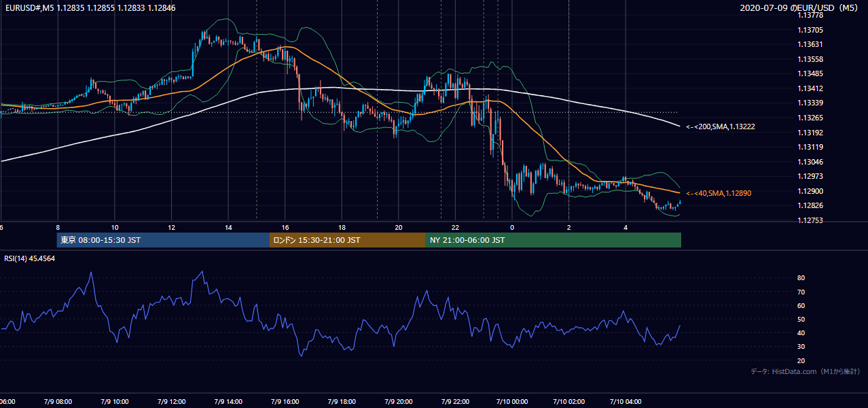
Task: Click price axis value 1.13339
Action: pyautogui.click(x=810, y=103)
